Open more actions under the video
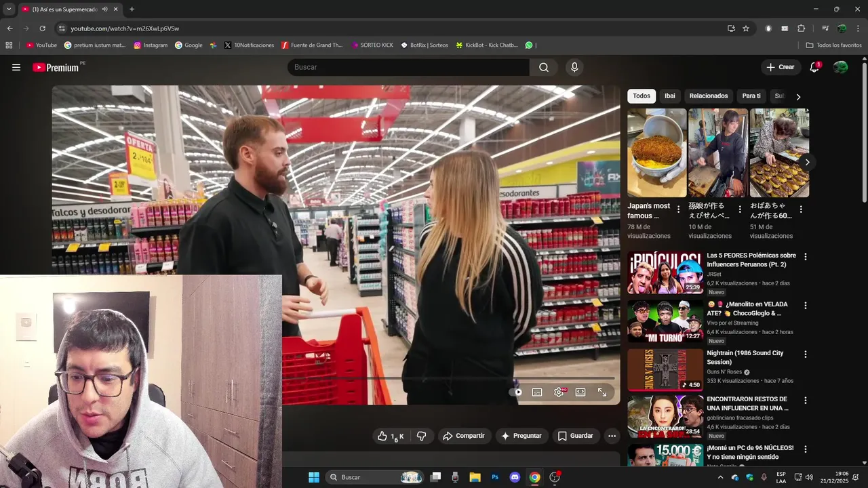The width and height of the screenshot is (868, 488). point(612,436)
